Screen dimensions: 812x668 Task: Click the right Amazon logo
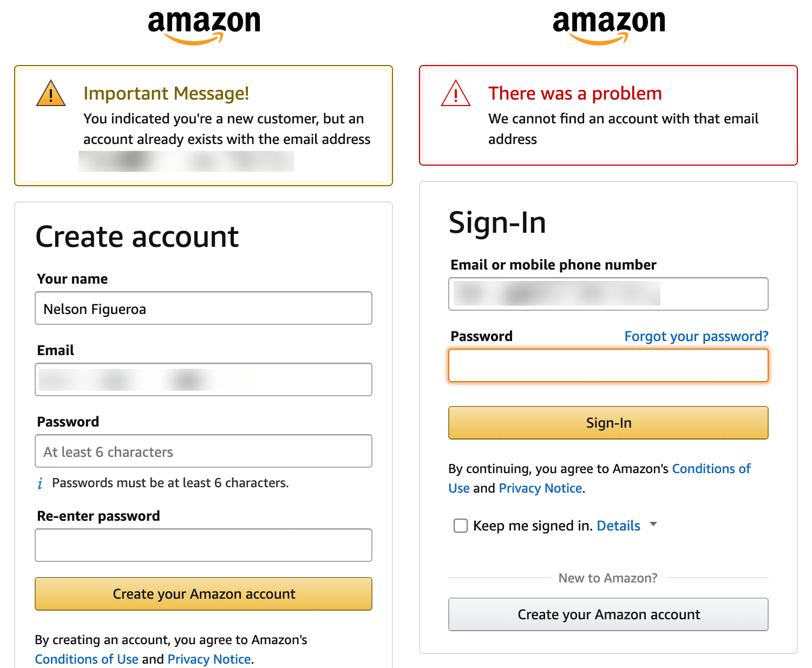(608, 26)
